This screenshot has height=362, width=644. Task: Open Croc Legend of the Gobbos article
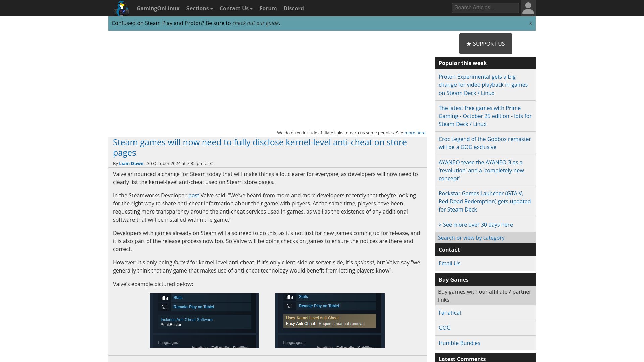[485, 143]
